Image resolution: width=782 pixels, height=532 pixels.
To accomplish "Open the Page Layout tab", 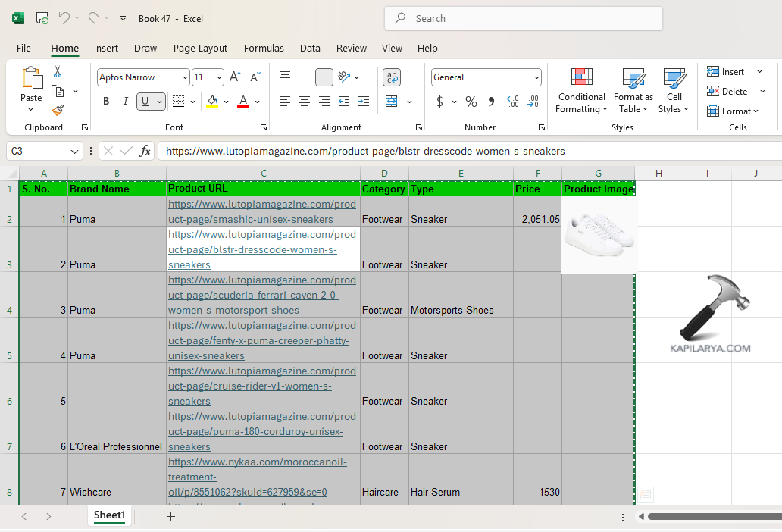I will pyautogui.click(x=200, y=48).
